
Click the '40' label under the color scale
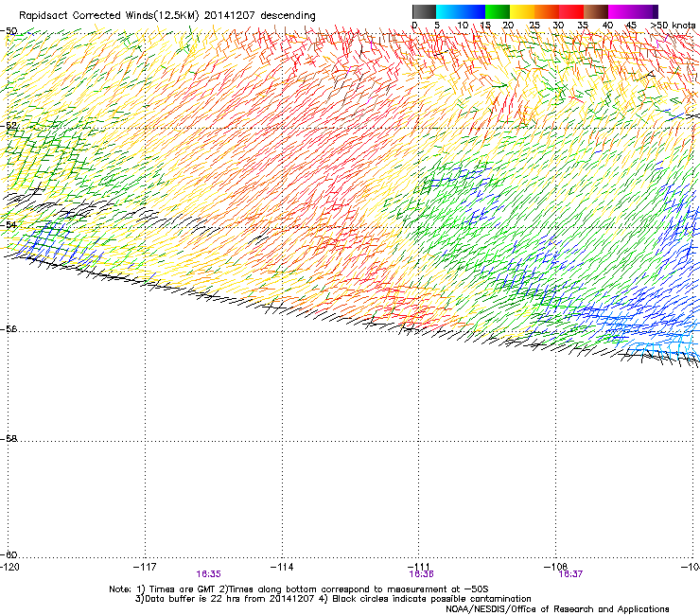607,26
